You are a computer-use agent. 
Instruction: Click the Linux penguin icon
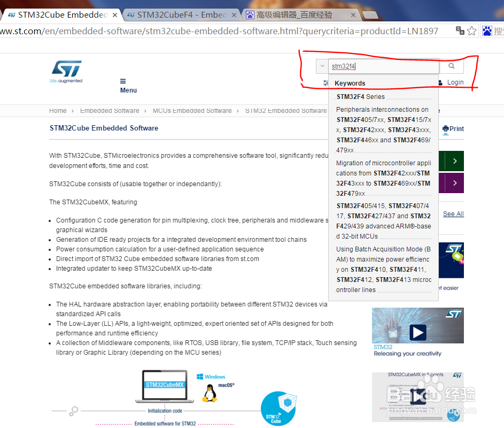(210, 393)
